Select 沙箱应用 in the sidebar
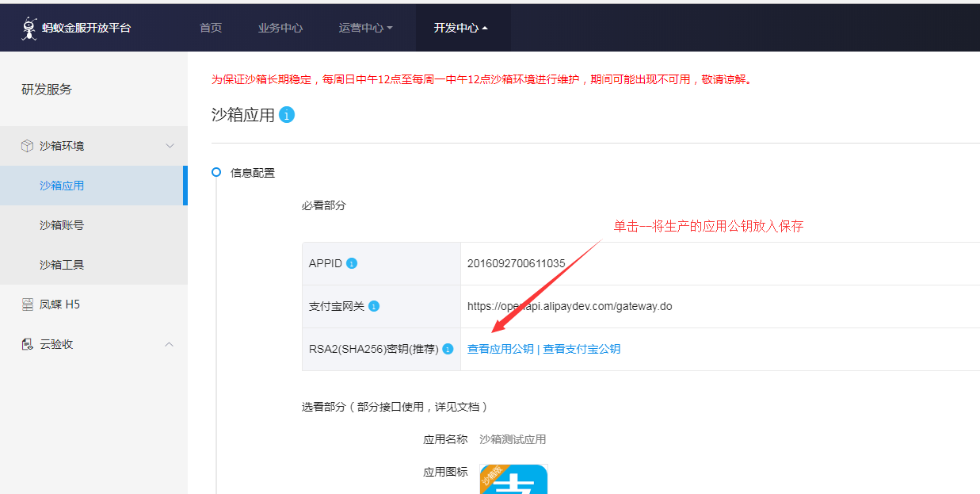The height and width of the screenshot is (494, 980). click(92, 186)
